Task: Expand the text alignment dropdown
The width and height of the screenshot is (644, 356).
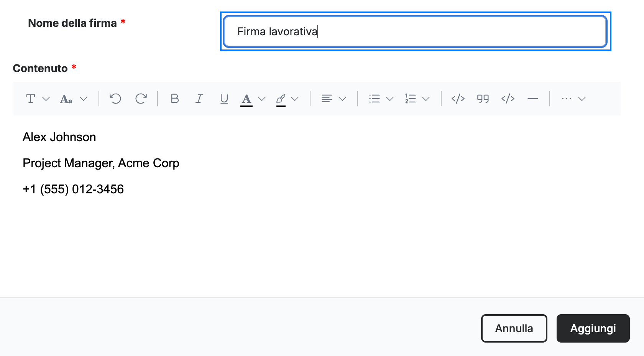Action: pyautogui.click(x=334, y=99)
